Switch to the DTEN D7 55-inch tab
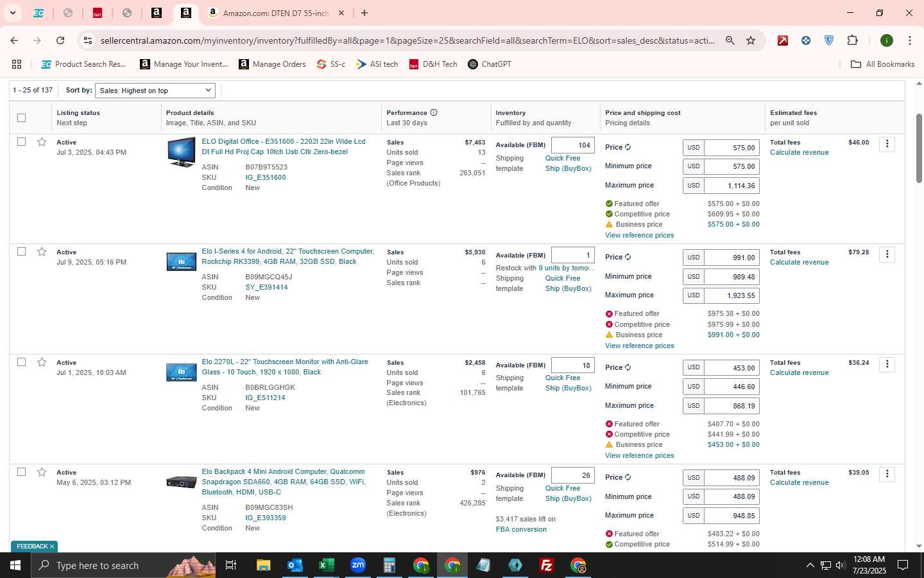Screen dimensions: 924x578 276,13
